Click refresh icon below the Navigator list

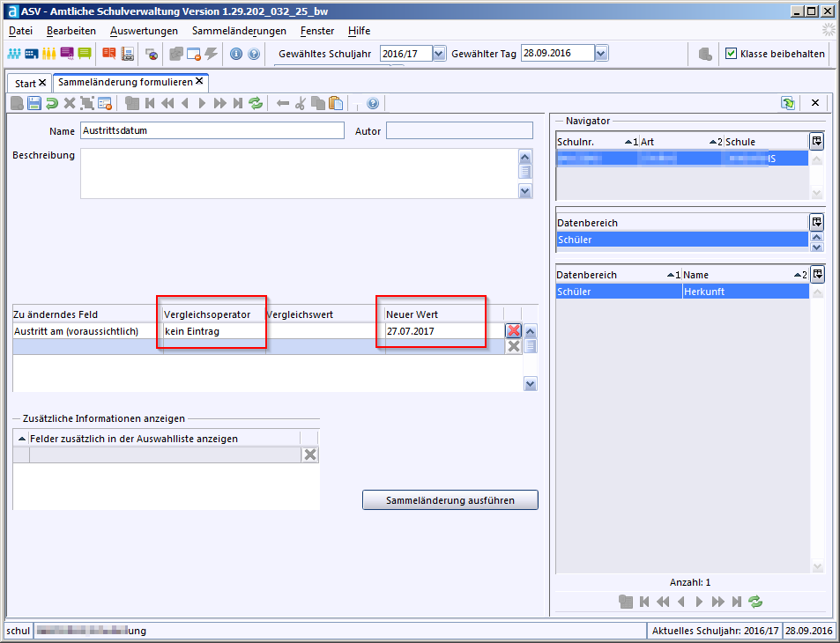pyautogui.click(x=755, y=602)
